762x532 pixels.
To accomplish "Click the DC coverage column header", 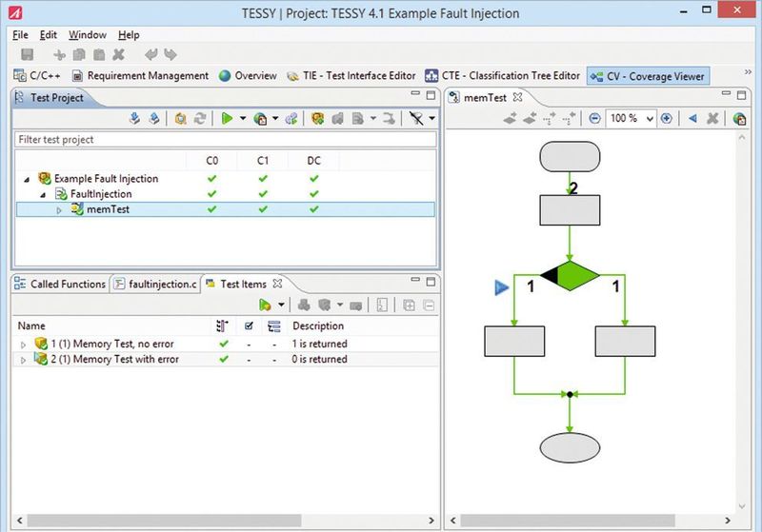I will point(314,161).
